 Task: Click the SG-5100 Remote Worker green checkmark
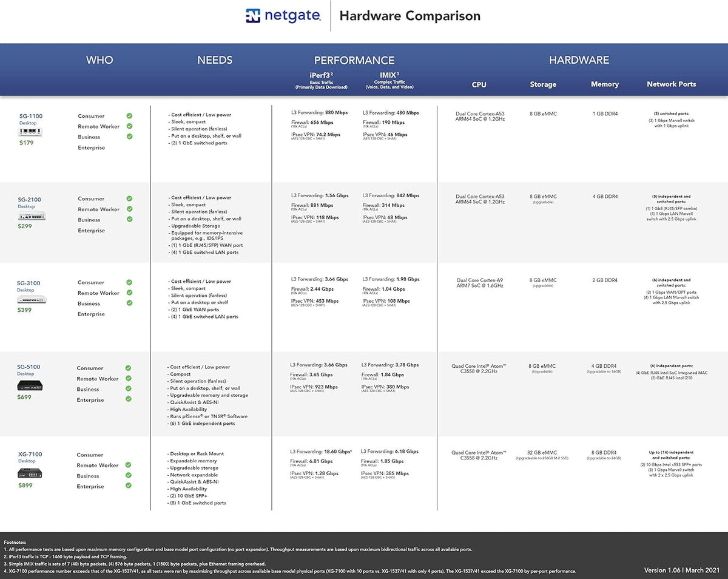[x=128, y=378]
